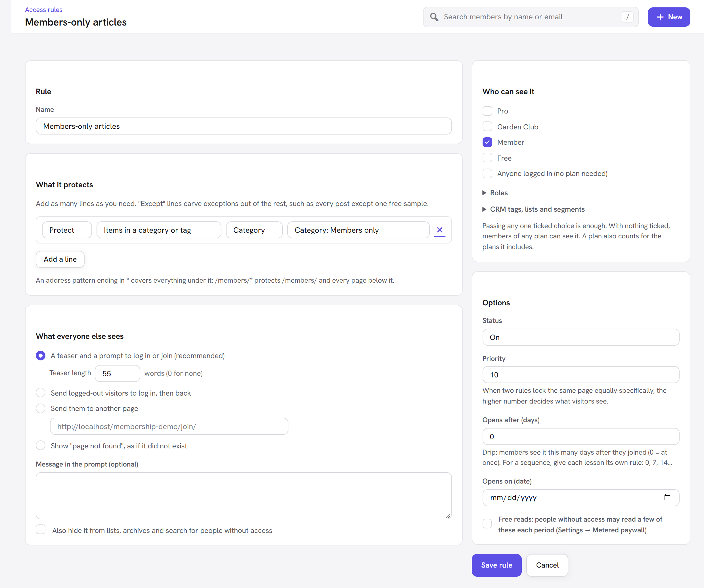Click the Opens after days field
The image size is (704, 588).
click(x=581, y=436)
